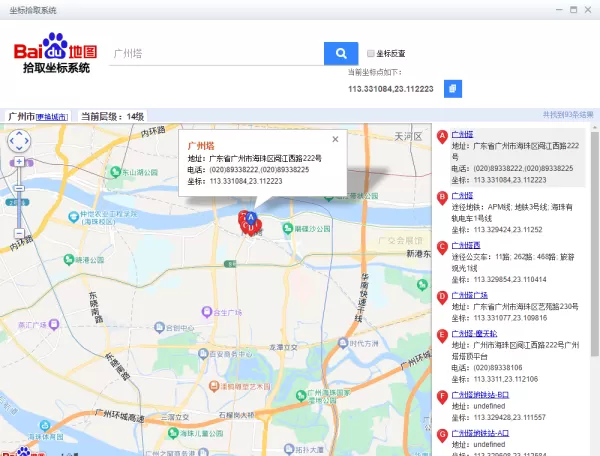Open result A link 广州塔
This screenshot has height=456, width=600.
pyautogui.click(x=462, y=134)
